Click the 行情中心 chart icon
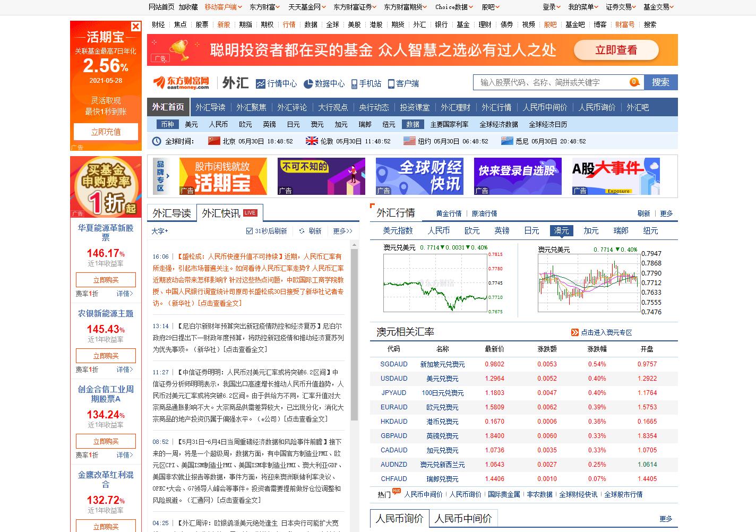 coord(261,84)
